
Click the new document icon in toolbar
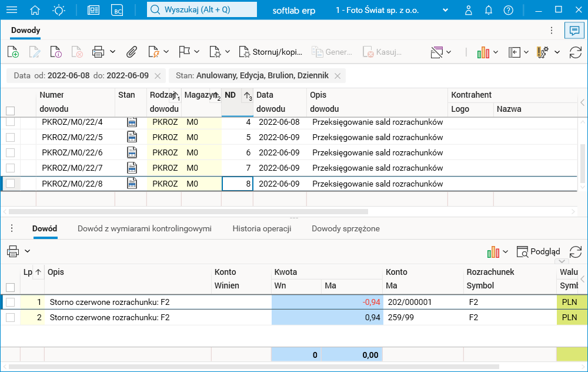point(13,52)
